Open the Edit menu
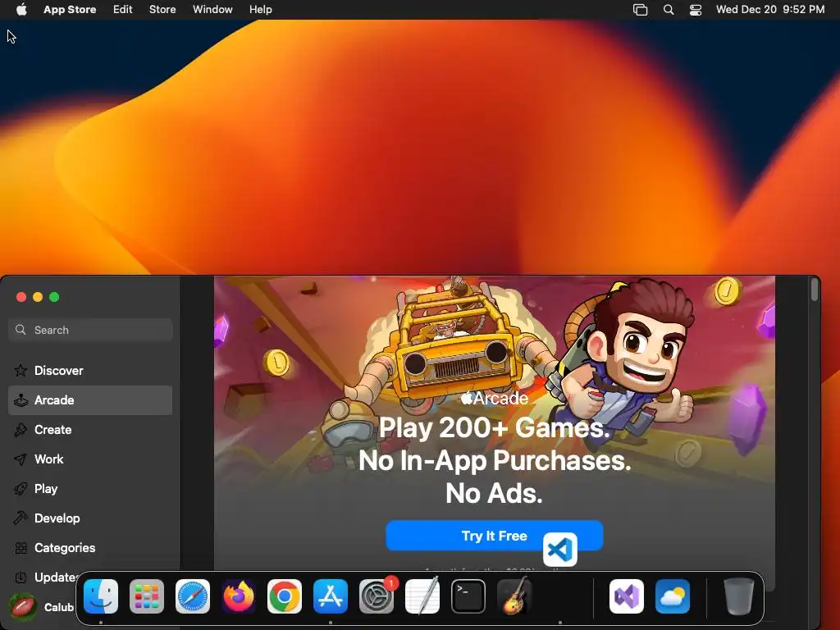The width and height of the screenshot is (840, 630). (x=123, y=10)
